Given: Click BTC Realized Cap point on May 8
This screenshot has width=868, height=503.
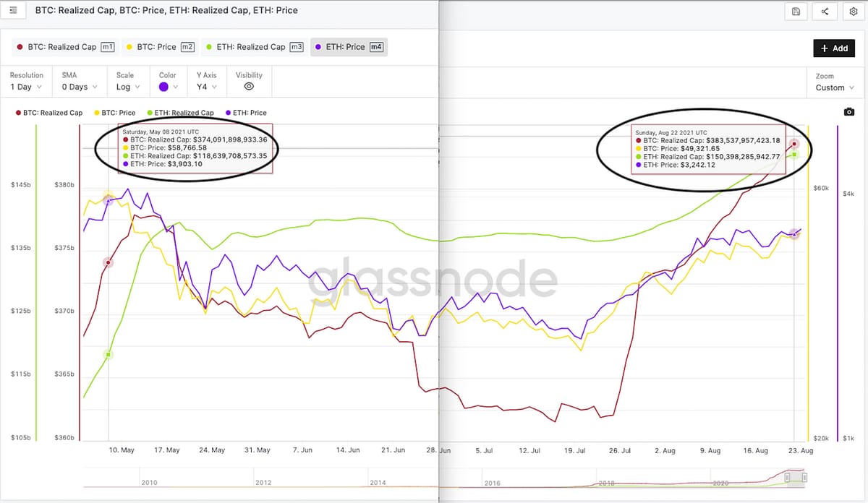Looking at the screenshot, I should tap(109, 263).
